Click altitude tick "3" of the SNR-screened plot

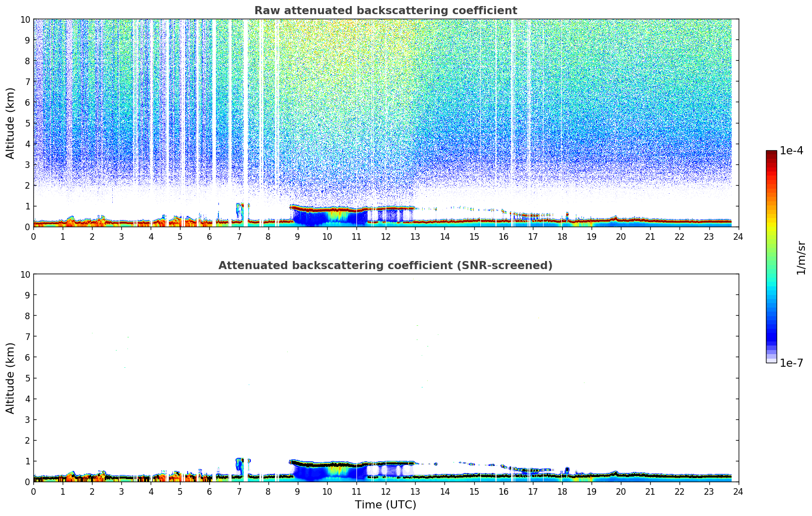tap(27, 419)
